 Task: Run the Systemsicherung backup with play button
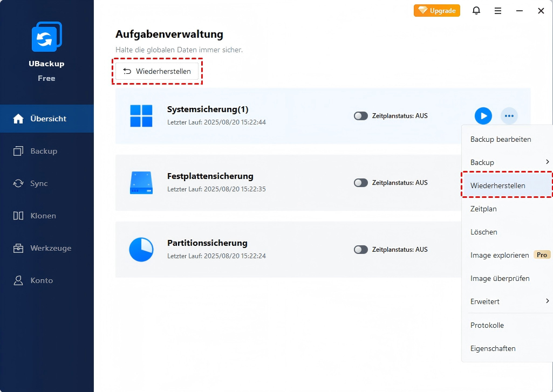tap(483, 115)
